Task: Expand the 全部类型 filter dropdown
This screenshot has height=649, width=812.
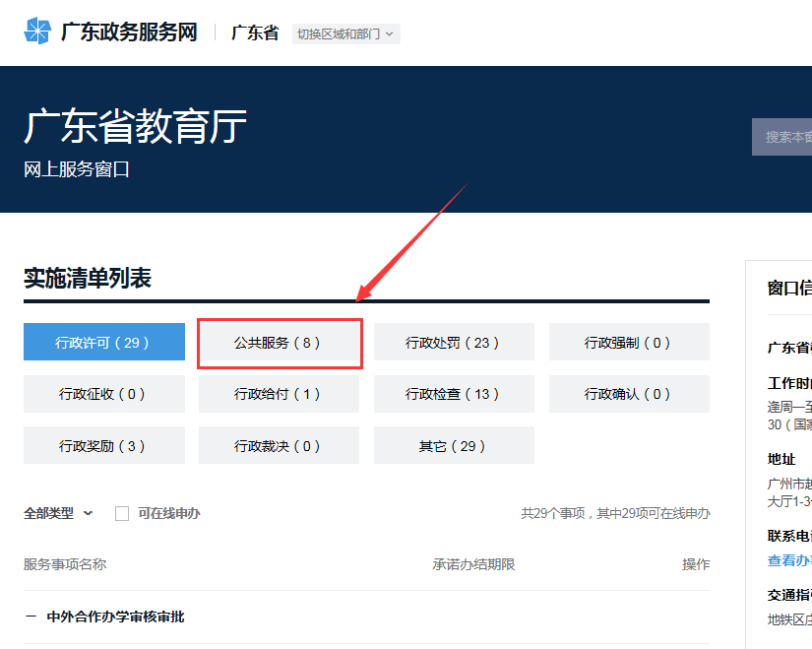Action: click(58, 513)
